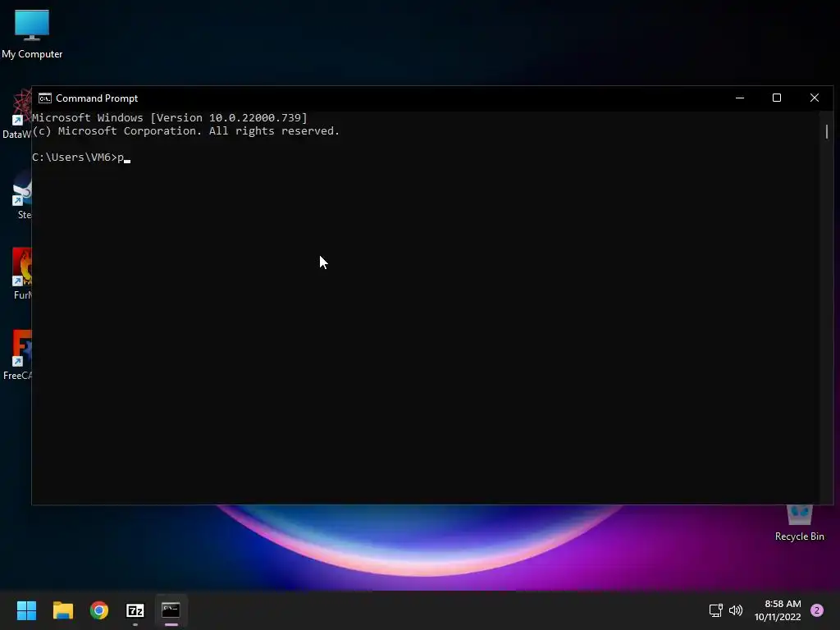Screen dimensions: 840x630
Task: Launch File Explorer from the taskbar
Action: 62,610
